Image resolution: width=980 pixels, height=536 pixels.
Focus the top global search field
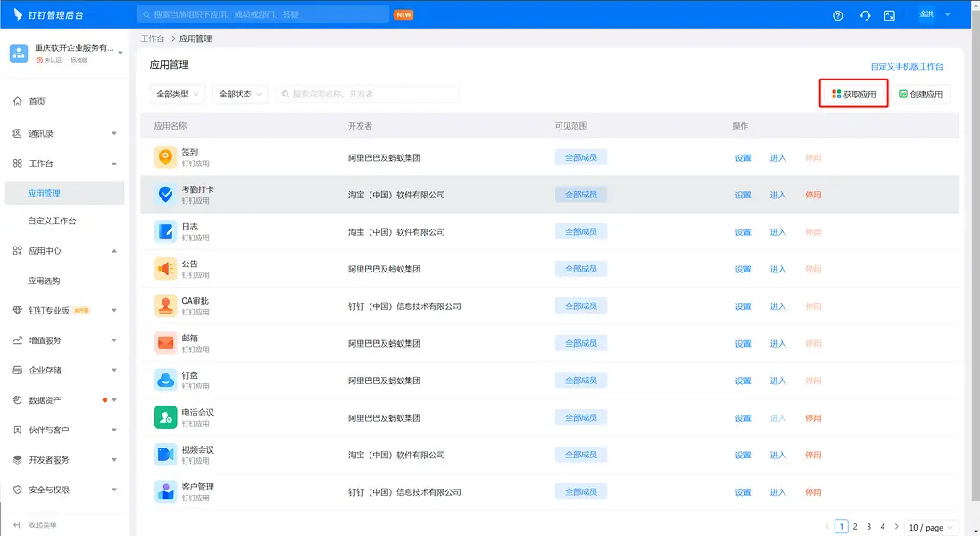(x=263, y=14)
